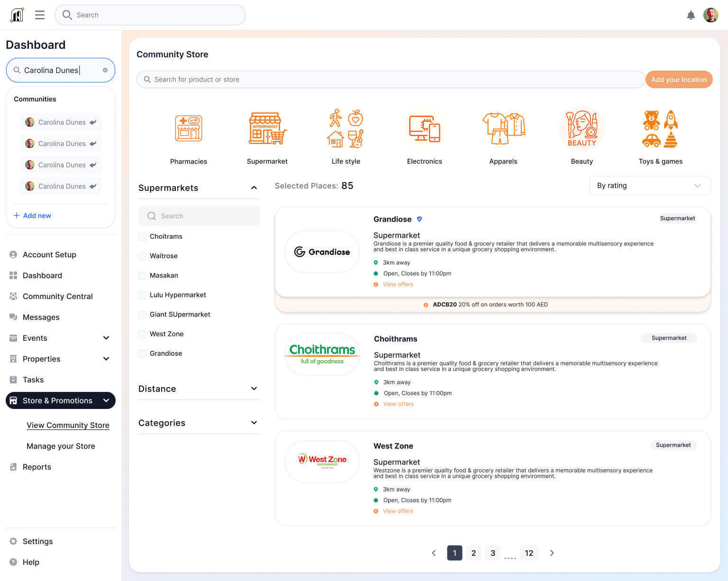728x581 pixels.
Task: Click the Messages sidebar icon
Action: point(13,317)
